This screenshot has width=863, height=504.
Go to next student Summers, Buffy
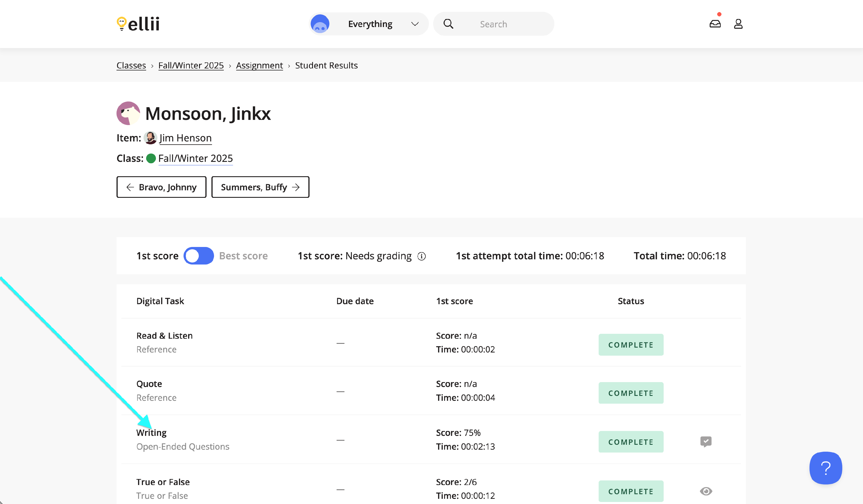pyautogui.click(x=260, y=187)
